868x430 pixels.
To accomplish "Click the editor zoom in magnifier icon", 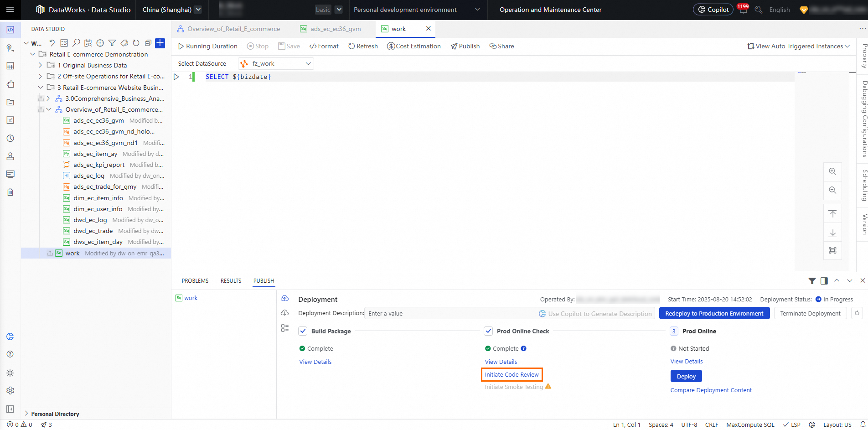I will 832,171.
